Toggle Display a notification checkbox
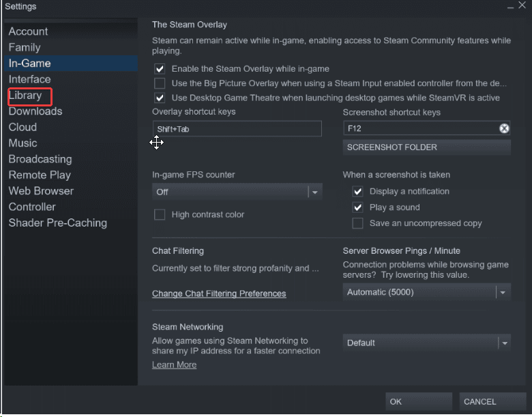Viewport: 532px width, 417px height. coord(357,192)
